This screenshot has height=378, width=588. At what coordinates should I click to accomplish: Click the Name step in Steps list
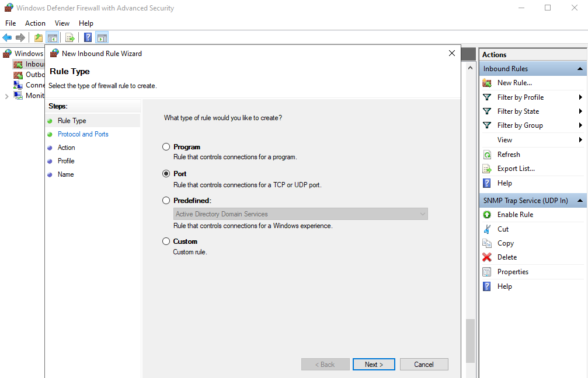click(x=65, y=174)
